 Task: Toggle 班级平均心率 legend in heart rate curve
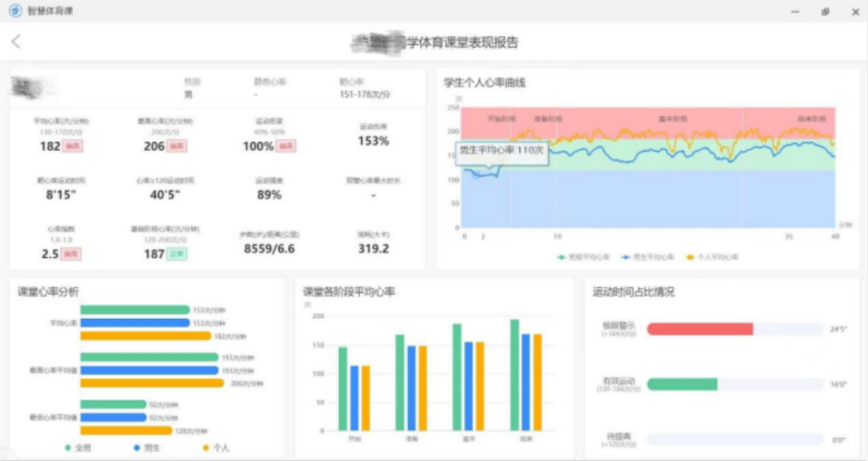coord(585,256)
